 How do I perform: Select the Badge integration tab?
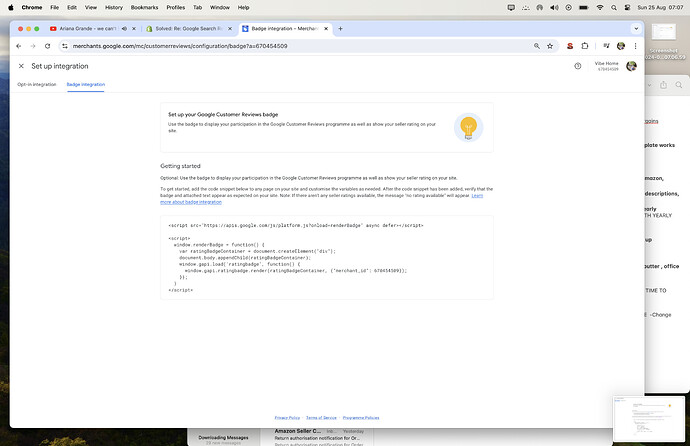[86, 84]
